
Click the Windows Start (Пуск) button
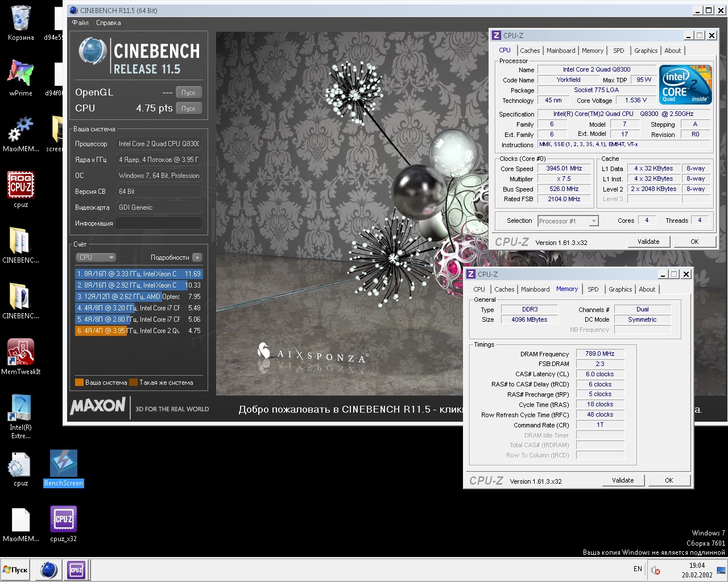(x=16, y=569)
